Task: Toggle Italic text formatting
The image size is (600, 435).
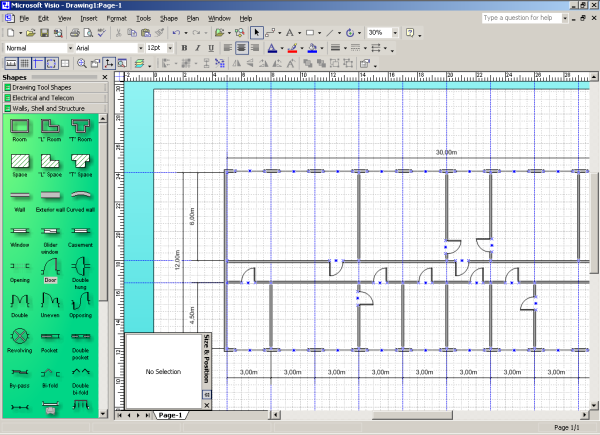Action: click(x=198, y=48)
